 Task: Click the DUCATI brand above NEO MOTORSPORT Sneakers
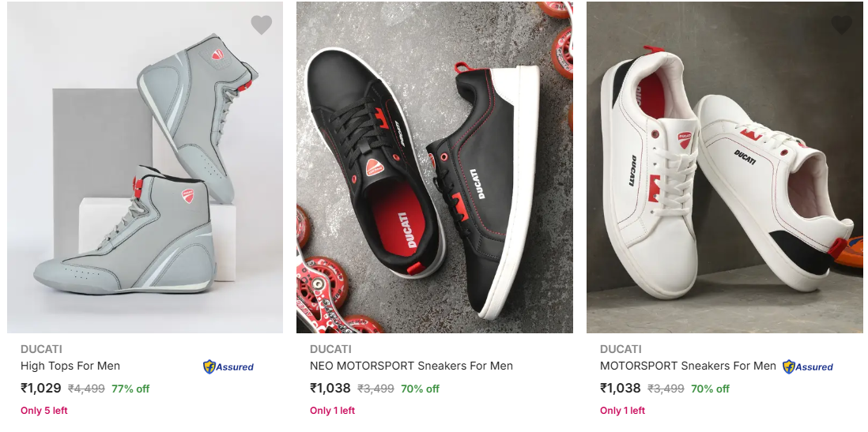330,349
